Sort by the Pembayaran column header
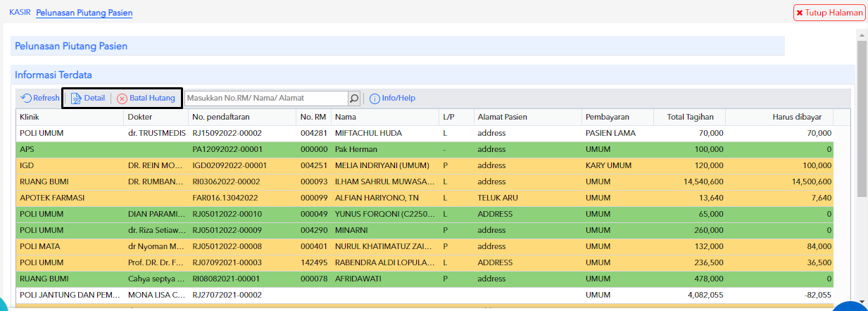This screenshot has width=868, height=311. [617, 117]
